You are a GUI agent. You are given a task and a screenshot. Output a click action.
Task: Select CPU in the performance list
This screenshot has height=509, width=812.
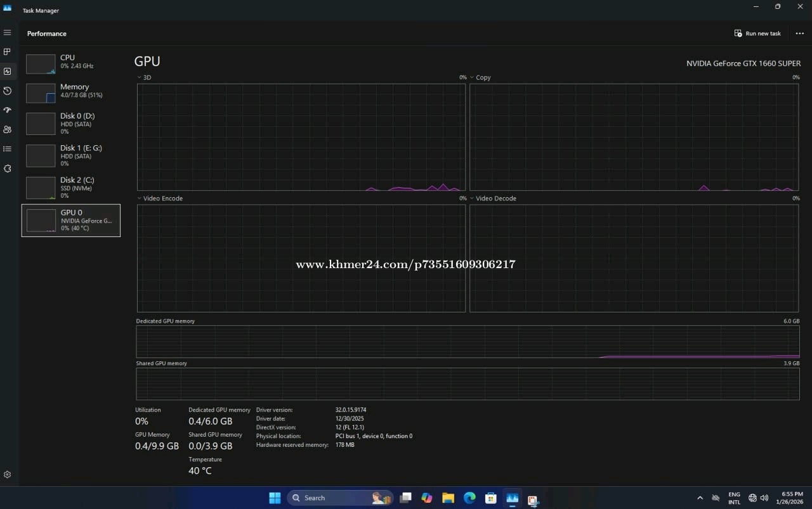click(x=70, y=62)
